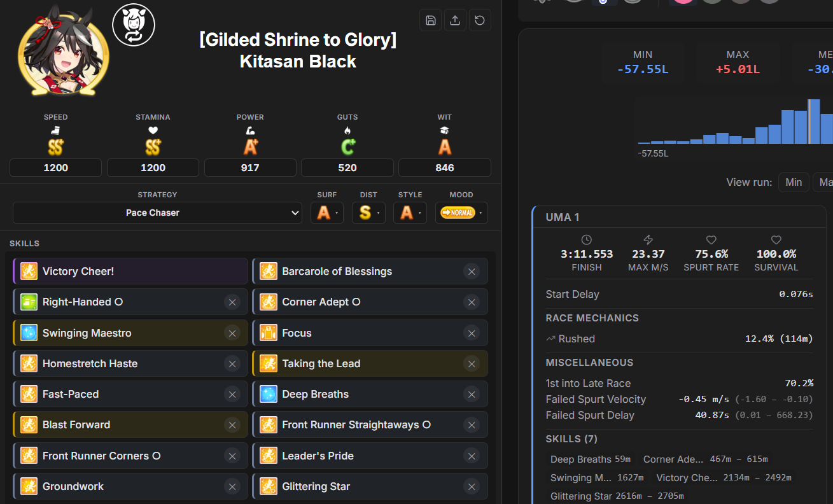
Task: Click the Glittering Star 2616m chip
Action: coord(617,496)
